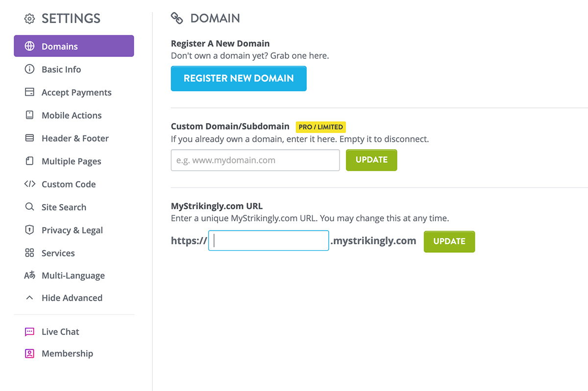
Task: Click the payment card icon beside Accept Payments
Action: pos(30,92)
